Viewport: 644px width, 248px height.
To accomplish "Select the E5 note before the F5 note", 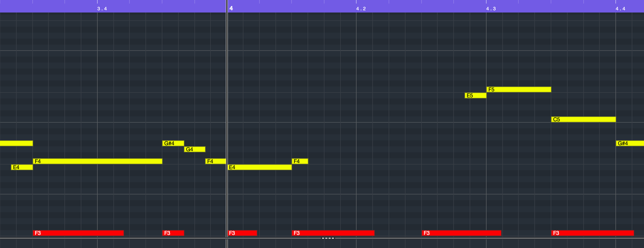I will click(475, 96).
